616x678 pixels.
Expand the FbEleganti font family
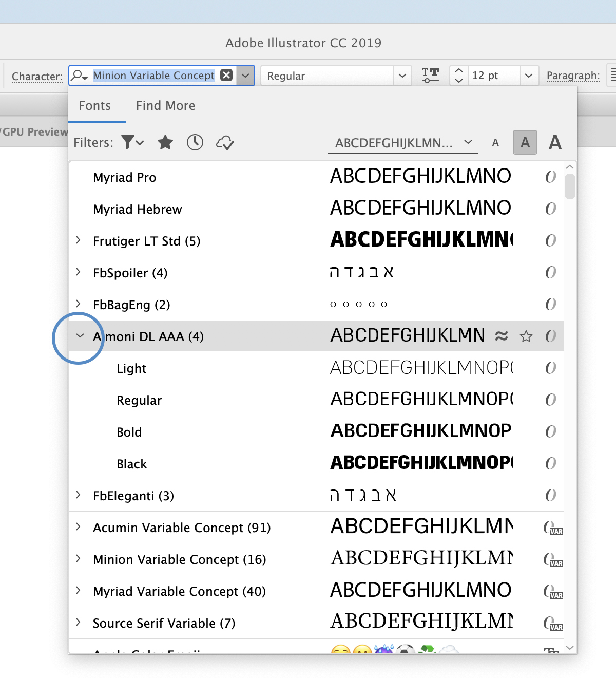[x=78, y=495]
